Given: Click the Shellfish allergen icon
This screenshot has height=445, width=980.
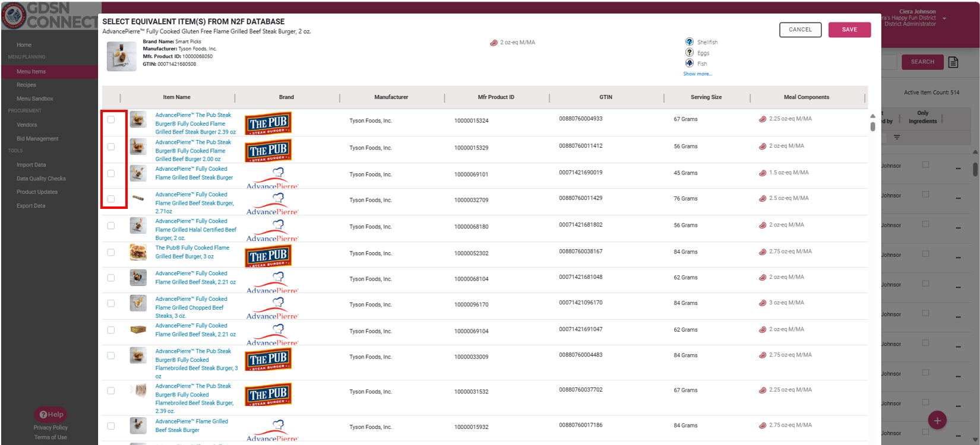Looking at the screenshot, I should point(689,42).
